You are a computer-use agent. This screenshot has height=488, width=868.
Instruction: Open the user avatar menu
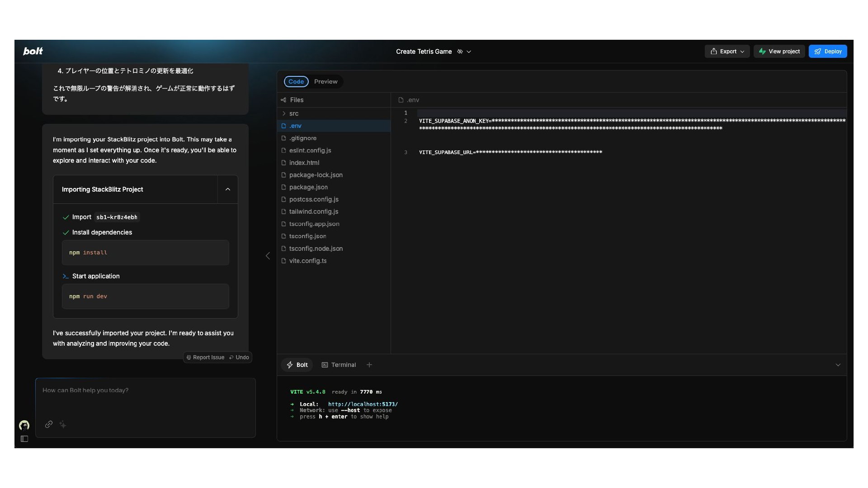(x=24, y=425)
